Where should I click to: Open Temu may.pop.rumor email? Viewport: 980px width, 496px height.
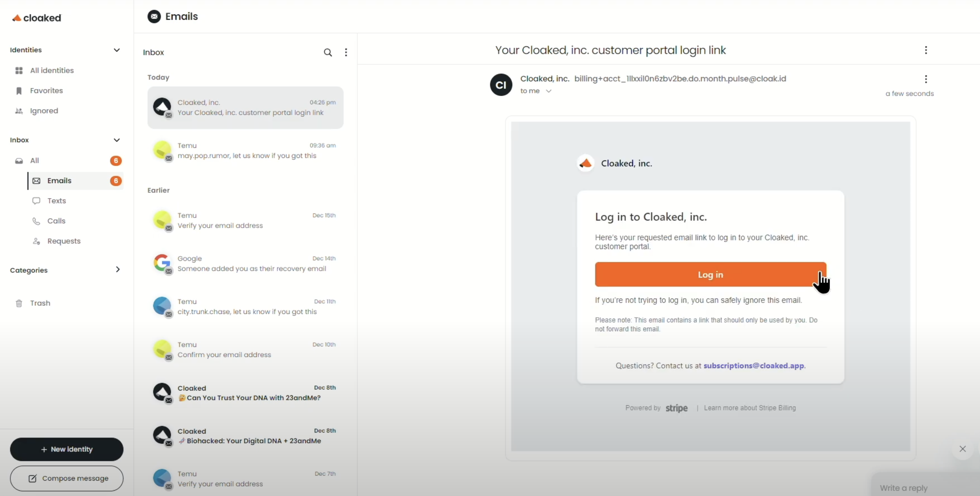245,151
